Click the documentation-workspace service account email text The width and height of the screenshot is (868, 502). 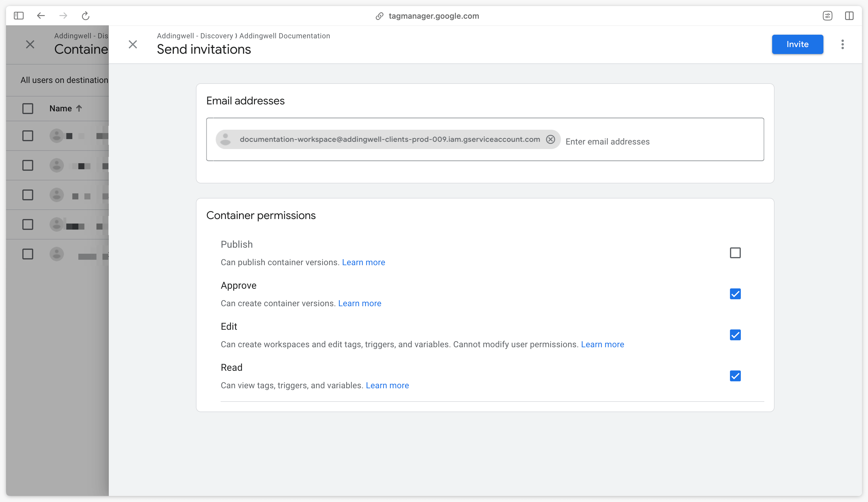click(390, 139)
